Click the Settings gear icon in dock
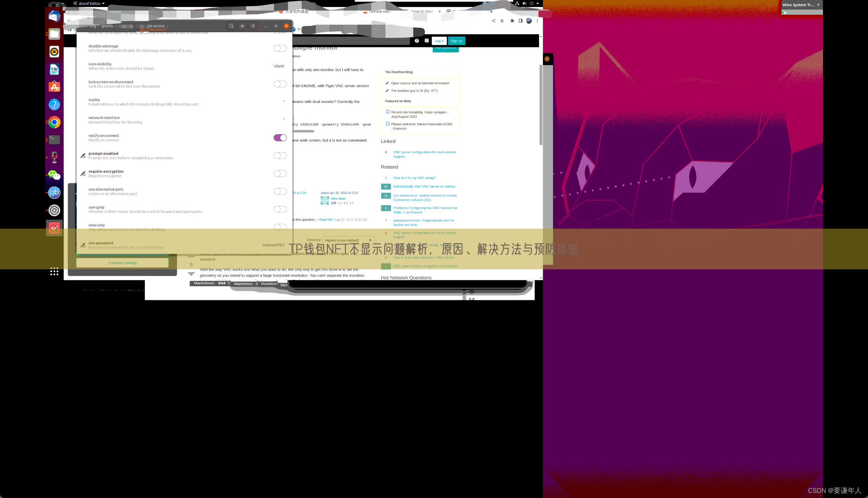 pyautogui.click(x=54, y=210)
